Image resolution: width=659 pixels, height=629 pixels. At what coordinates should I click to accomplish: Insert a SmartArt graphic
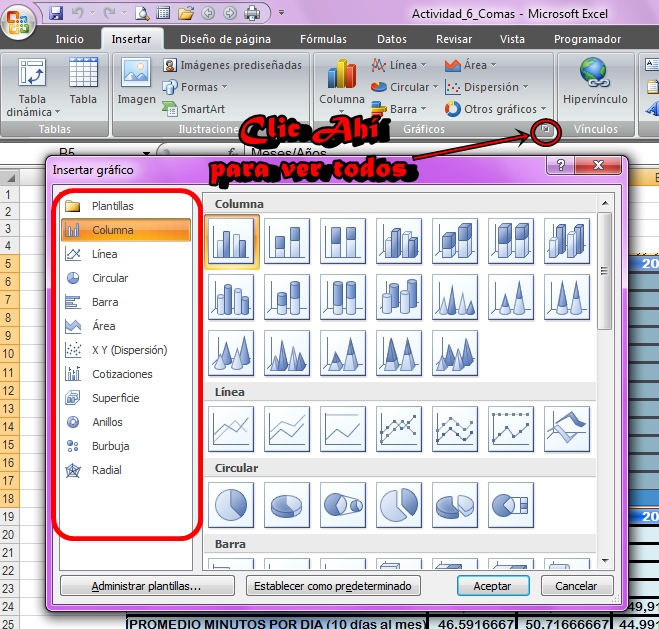[x=194, y=109]
